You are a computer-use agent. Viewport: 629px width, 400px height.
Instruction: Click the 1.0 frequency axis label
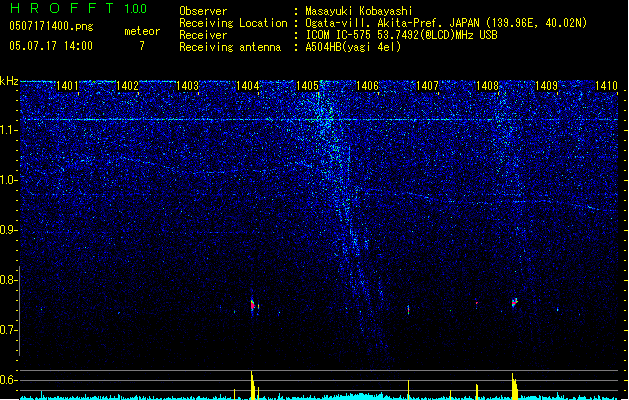8,180
